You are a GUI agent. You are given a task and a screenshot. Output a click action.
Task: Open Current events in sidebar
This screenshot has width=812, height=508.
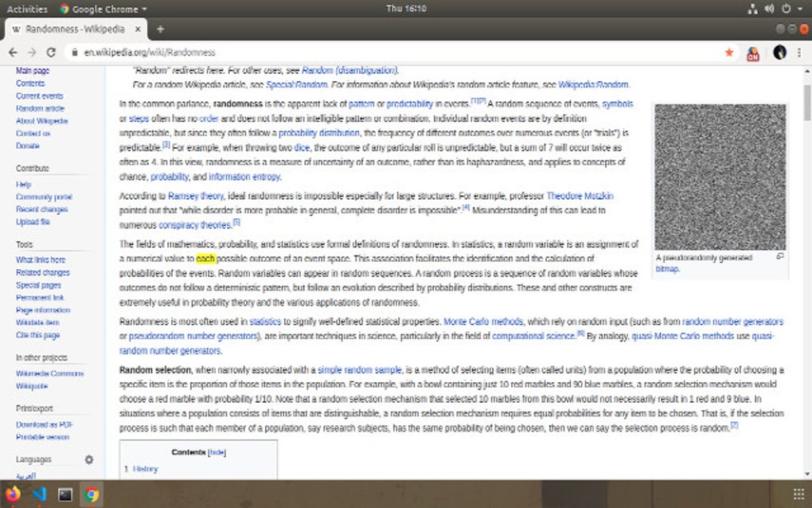(39, 96)
